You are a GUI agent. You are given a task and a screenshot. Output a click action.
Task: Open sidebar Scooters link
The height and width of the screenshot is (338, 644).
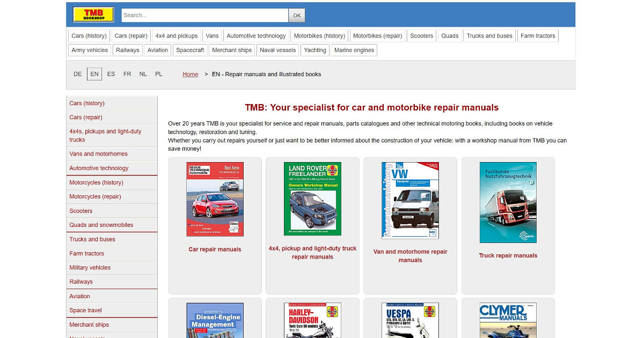point(112,211)
